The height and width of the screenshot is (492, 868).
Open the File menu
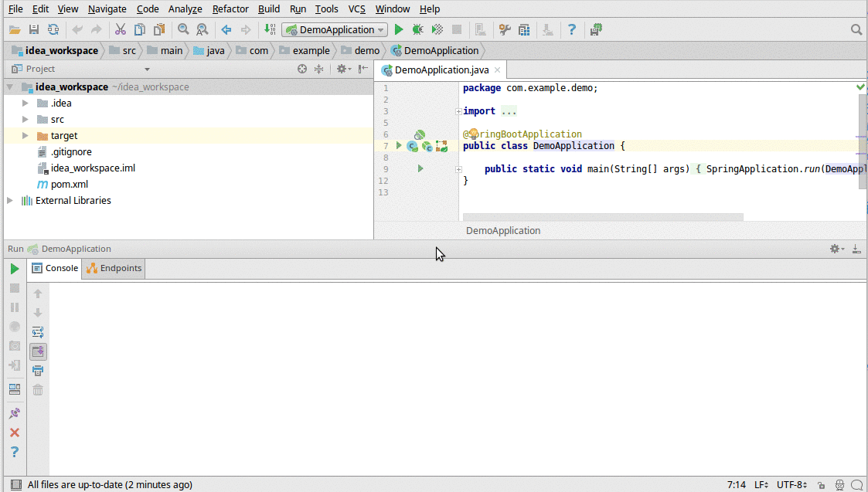15,8
